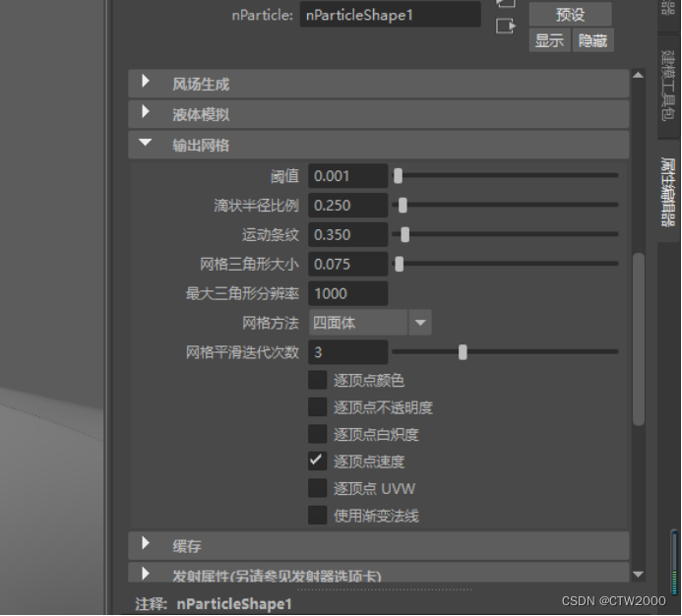682x616 pixels.
Task: Open the 网格方法 dropdown
Action: [370, 323]
